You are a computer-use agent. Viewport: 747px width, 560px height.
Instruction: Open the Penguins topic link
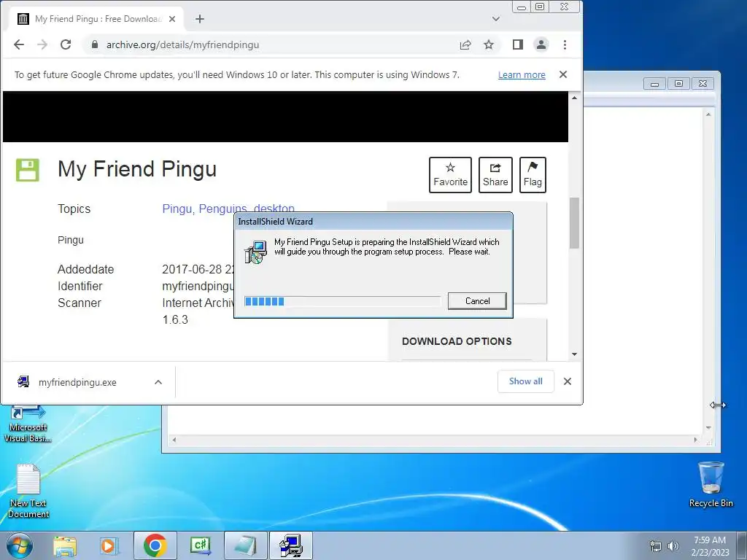click(222, 209)
